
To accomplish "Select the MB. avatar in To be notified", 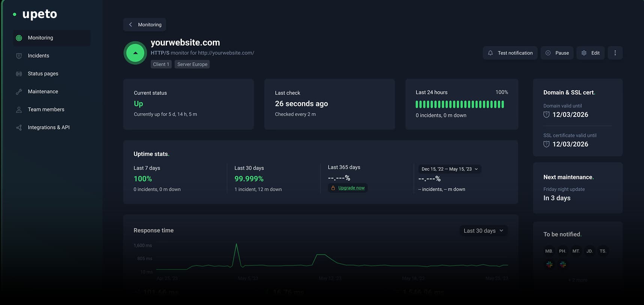I will pyautogui.click(x=549, y=251).
